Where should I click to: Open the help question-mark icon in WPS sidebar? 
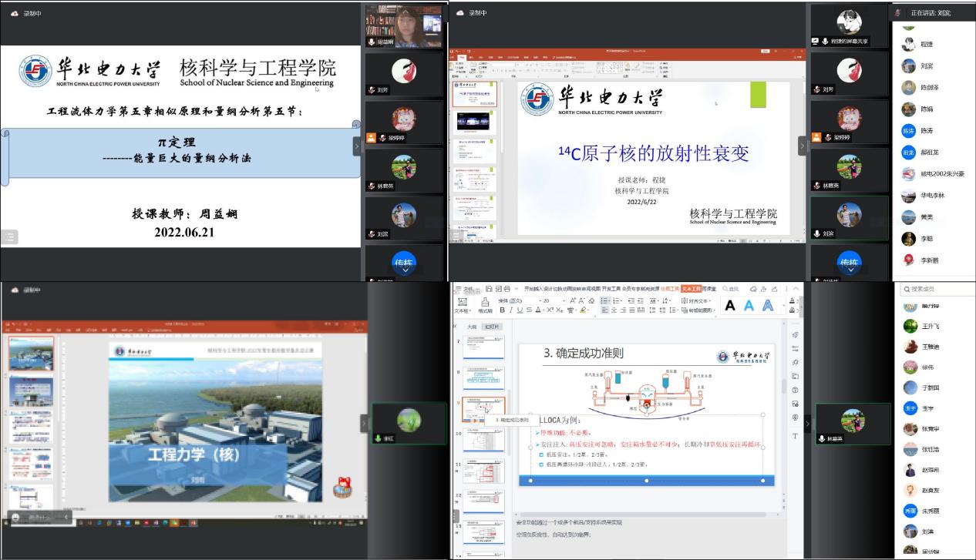795,390
